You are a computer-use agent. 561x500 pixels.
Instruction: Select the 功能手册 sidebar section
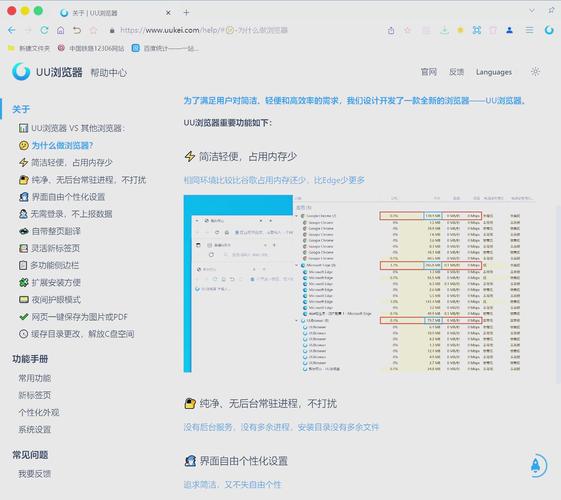coord(30,359)
